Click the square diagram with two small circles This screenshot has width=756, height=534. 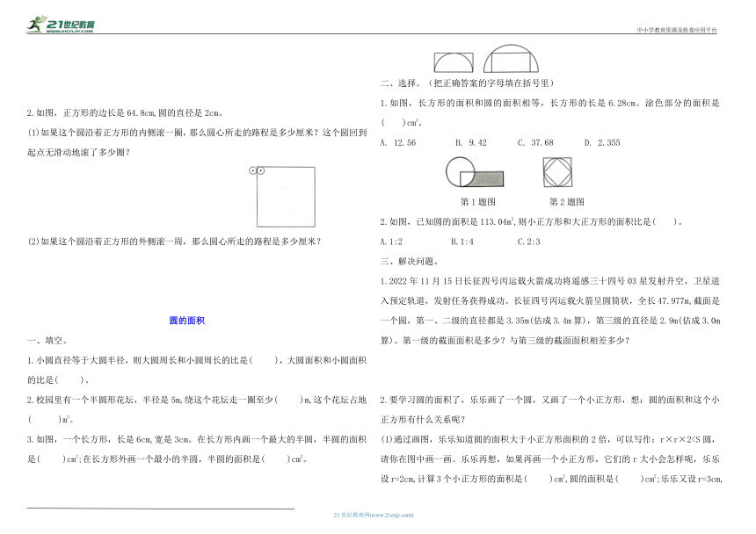coord(282,197)
